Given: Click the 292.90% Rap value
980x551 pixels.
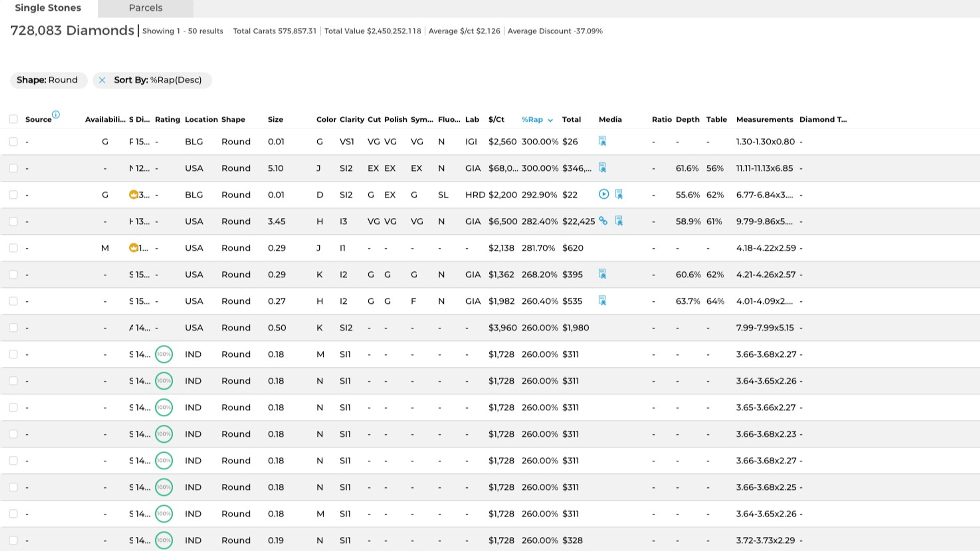Looking at the screenshot, I should [539, 195].
